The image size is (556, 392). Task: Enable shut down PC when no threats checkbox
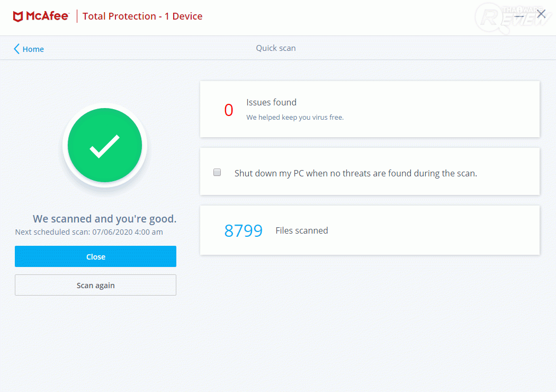coord(217,172)
